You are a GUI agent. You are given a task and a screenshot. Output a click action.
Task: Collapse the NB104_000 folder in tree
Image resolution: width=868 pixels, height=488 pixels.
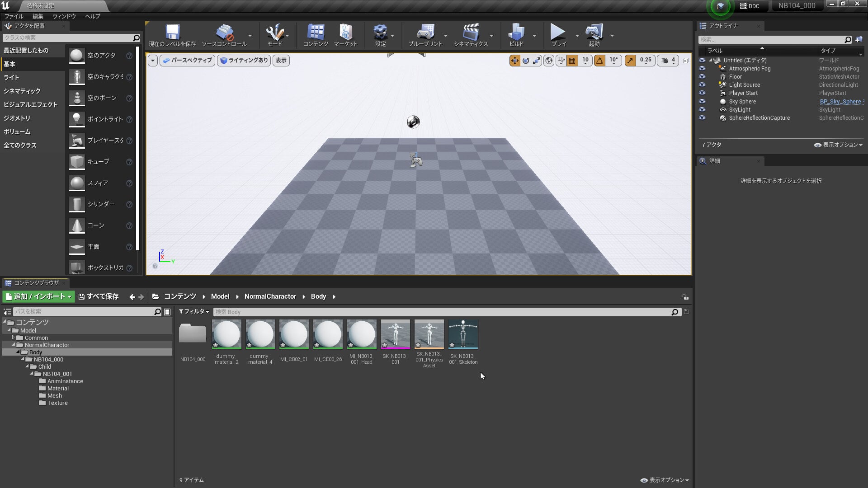23,360
